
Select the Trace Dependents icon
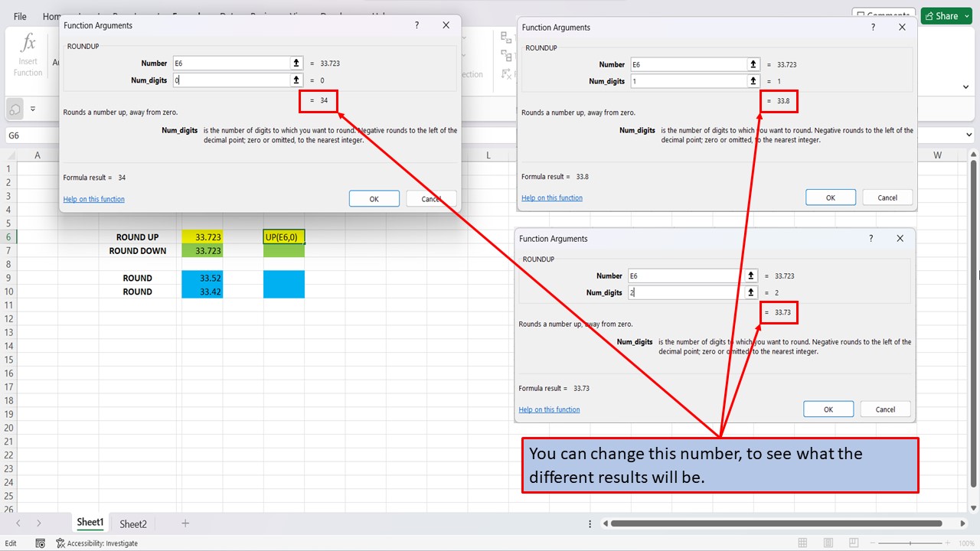tap(505, 56)
